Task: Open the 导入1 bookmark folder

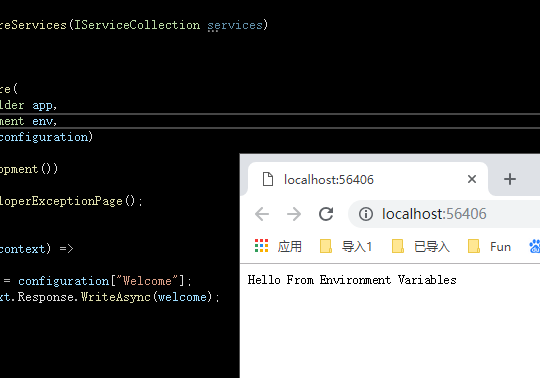Action: (x=346, y=246)
